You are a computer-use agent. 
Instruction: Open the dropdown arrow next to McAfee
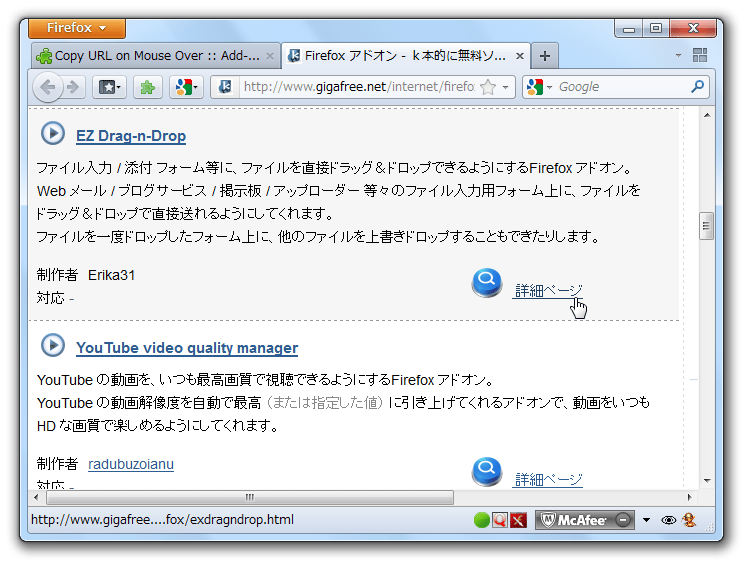pos(646,520)
